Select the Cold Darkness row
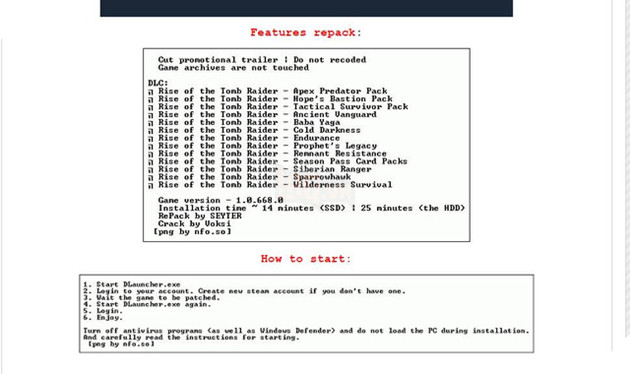Screen dimensions: 630x374 [x=254, y=130]
